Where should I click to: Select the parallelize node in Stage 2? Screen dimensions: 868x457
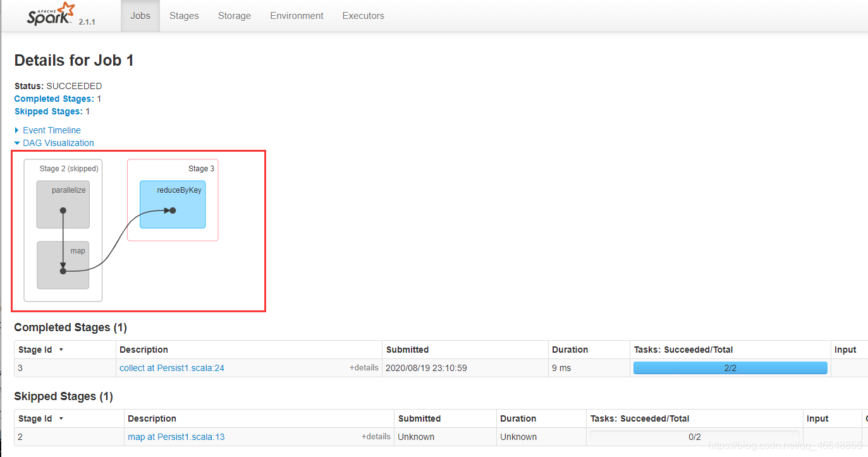point(63,204)
